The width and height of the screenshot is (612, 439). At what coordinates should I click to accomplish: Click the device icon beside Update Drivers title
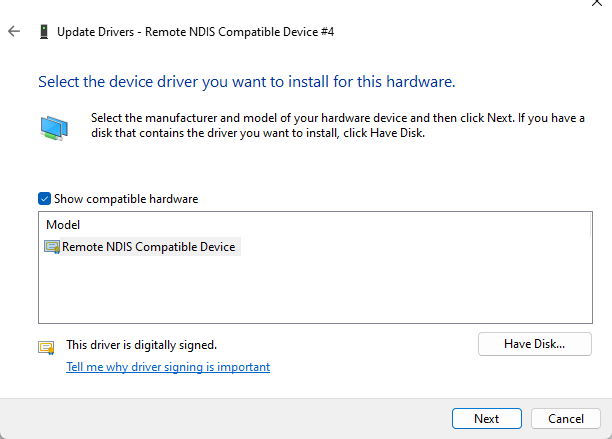tap(41, 32)
